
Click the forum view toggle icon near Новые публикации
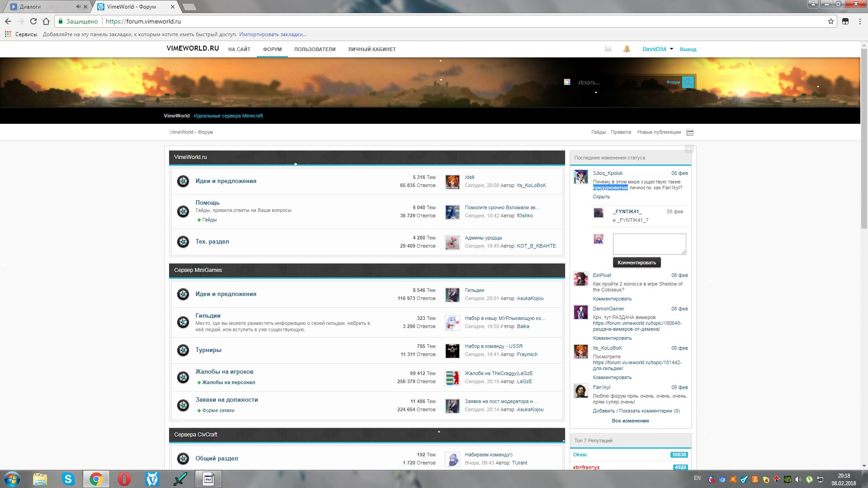pos(690,132)
